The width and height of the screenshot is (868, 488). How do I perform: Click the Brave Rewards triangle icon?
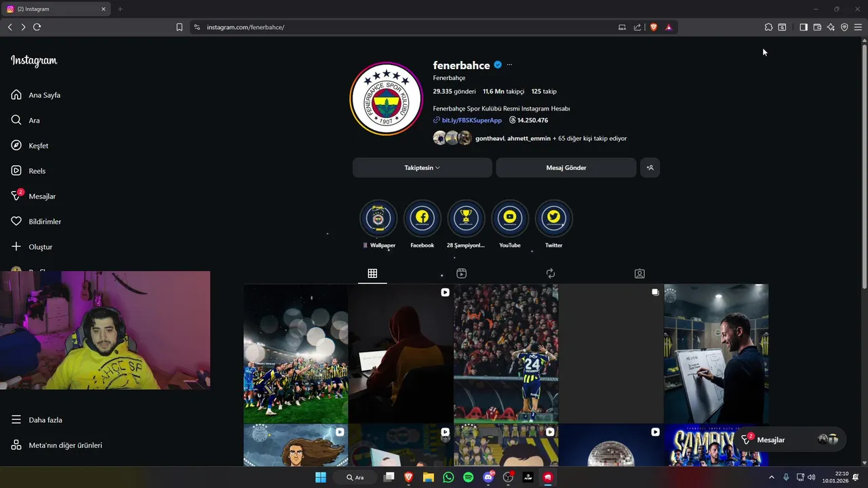669,27
